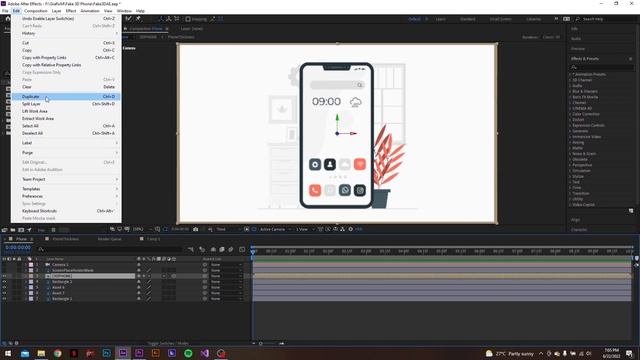Expand the Distort effects category
640x360 pixels.
pyautogui.click(x=571, y=120)
